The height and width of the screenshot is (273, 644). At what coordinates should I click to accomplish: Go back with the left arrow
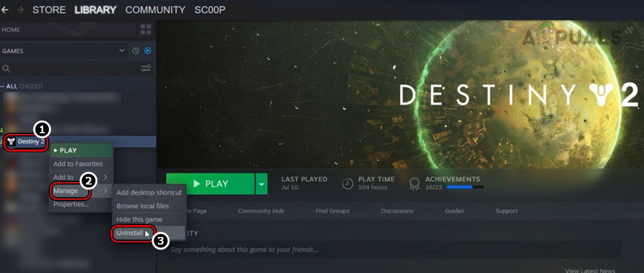pos(4,10)
